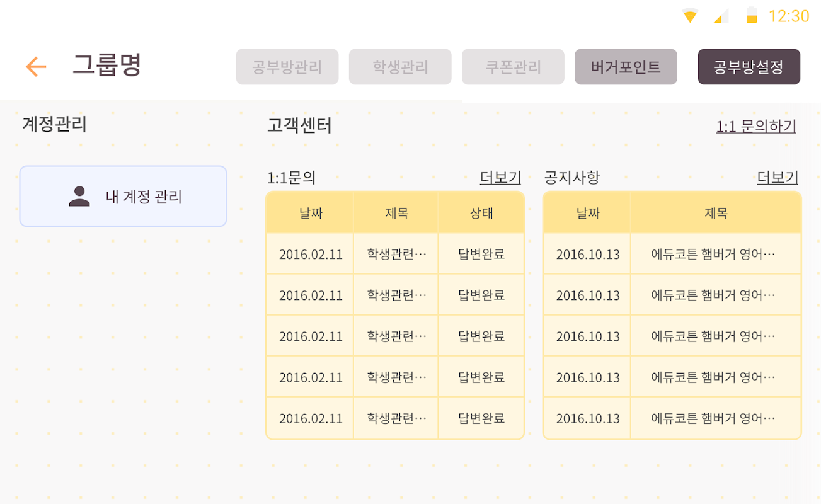
Task: Click the 상태 column header
Action: [481, 213]
